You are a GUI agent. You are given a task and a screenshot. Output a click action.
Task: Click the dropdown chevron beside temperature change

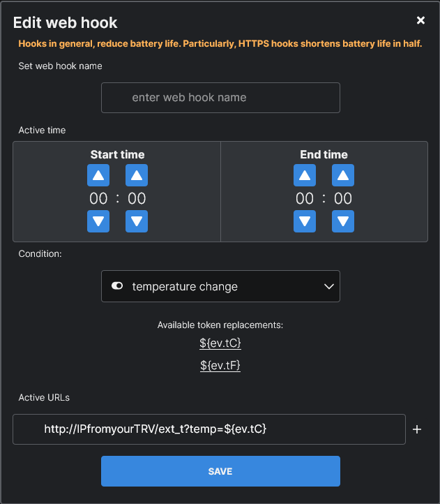329,286
